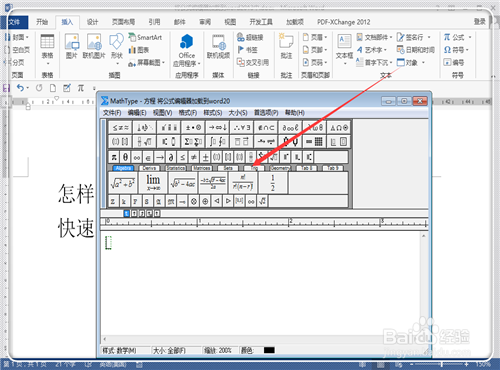Open 编辑(E) menu in MathType
Image resolution: width=500 pixels, height=370 pixels.
pyautogui.click(x=137, y=113)
